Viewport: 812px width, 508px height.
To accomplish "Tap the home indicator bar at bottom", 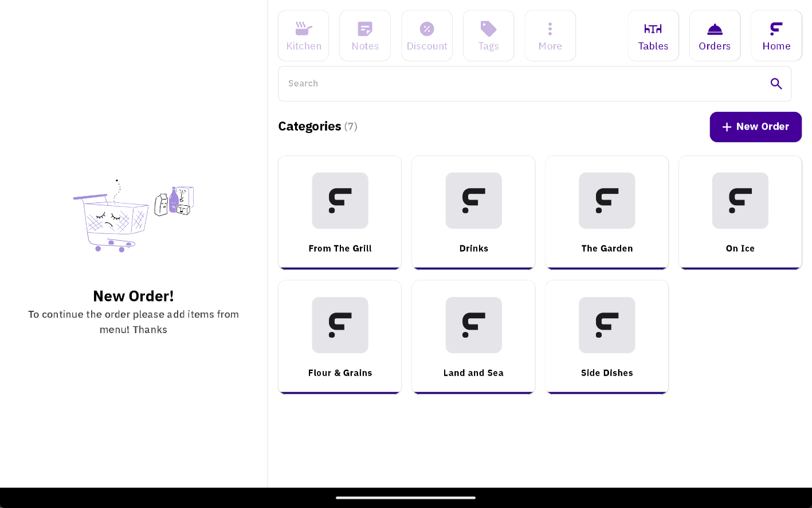I will [x=406, y=498].
